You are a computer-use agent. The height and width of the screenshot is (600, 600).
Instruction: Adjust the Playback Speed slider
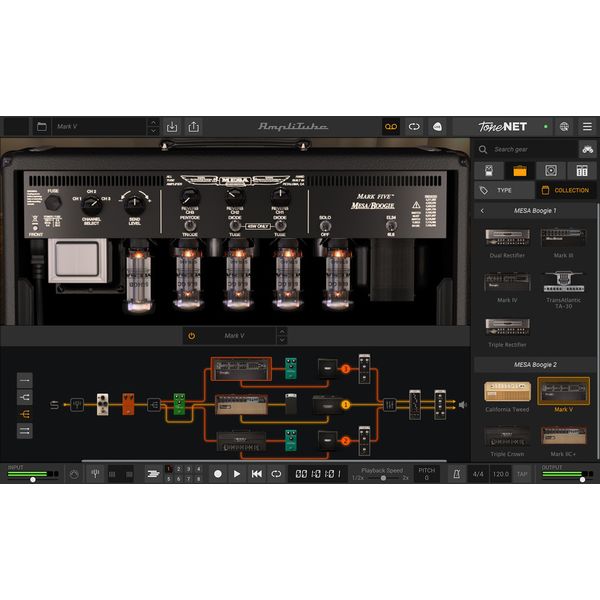[x=383, y=478]
